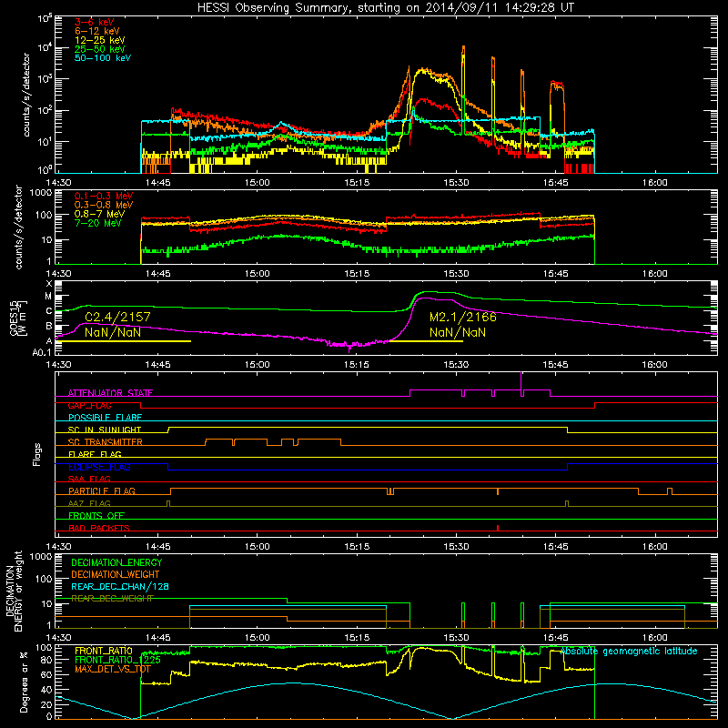Image resolution: width=728 pixels, height=728 pixels.
Task: Click the DECIMATION_WEIGHT legend label
Action: (x=116, y=574)
